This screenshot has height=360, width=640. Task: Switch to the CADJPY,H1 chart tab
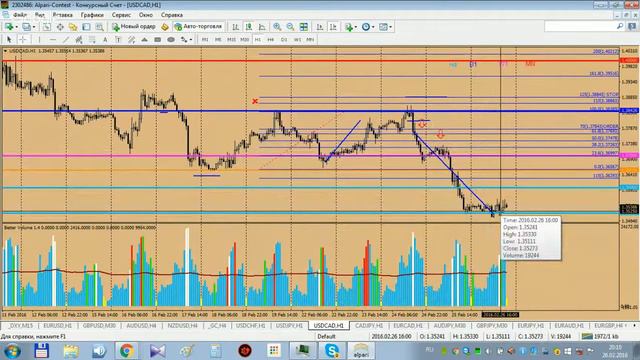pos(369,326)
